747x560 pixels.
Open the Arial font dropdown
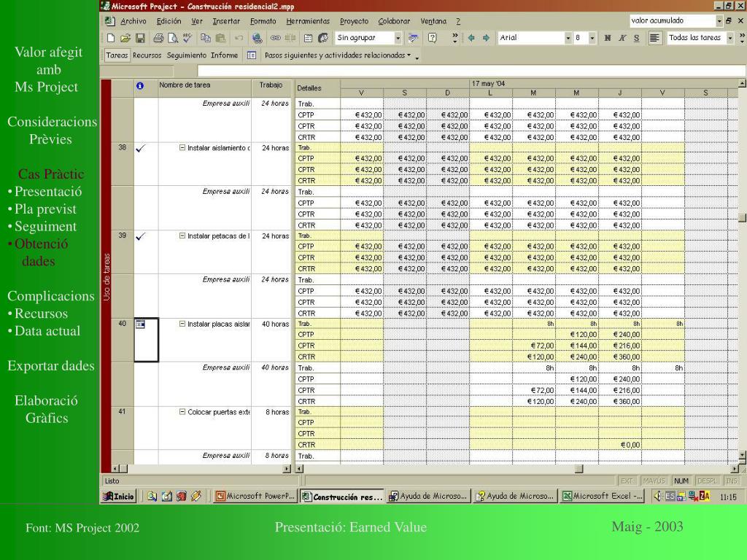pyautogui.click(x=568, y=38)
